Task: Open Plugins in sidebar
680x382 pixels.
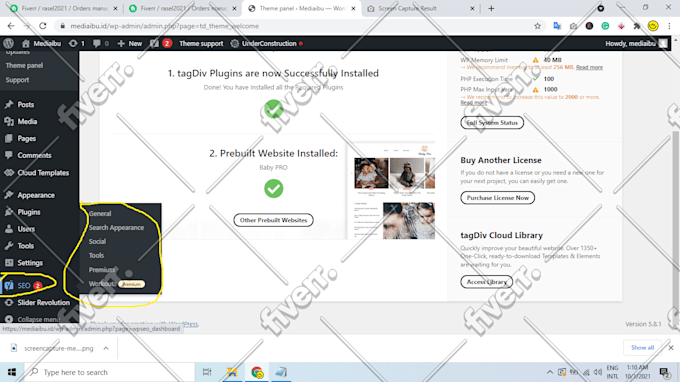Action: click(29, 212)
